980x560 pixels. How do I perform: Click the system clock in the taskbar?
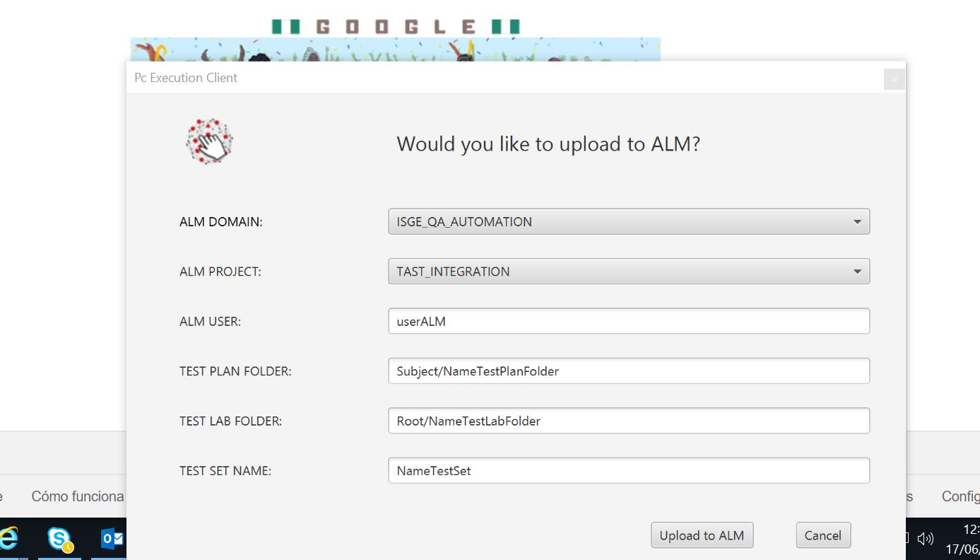(965, 539)
